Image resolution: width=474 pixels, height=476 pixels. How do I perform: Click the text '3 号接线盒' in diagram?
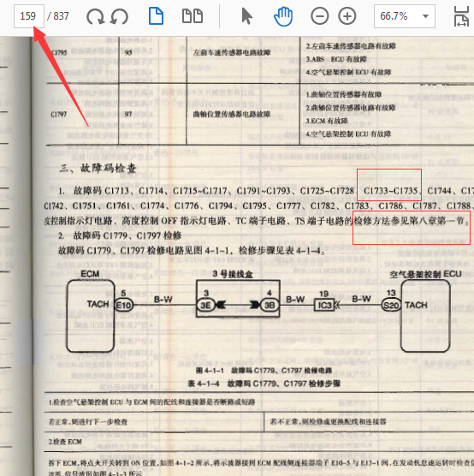(x=233, y=274)
